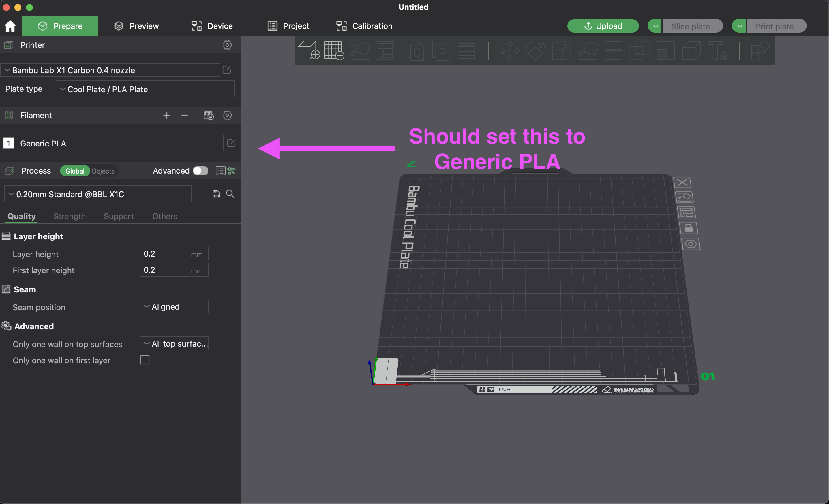This screenshot has width=829, height=504.
Task: Select the Global process scope
Action: pyautogui.click(x=75, y=171)
